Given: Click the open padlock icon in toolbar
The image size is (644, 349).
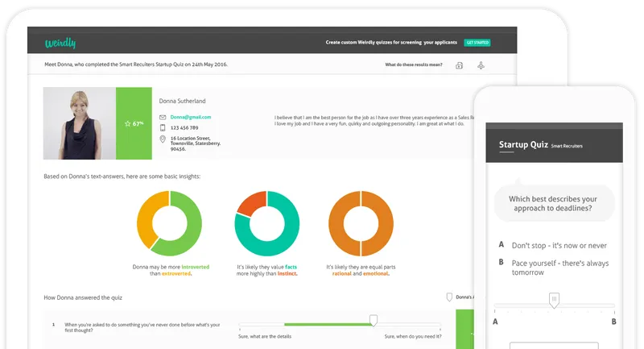Looking at the screenshot, I should 459,65.
